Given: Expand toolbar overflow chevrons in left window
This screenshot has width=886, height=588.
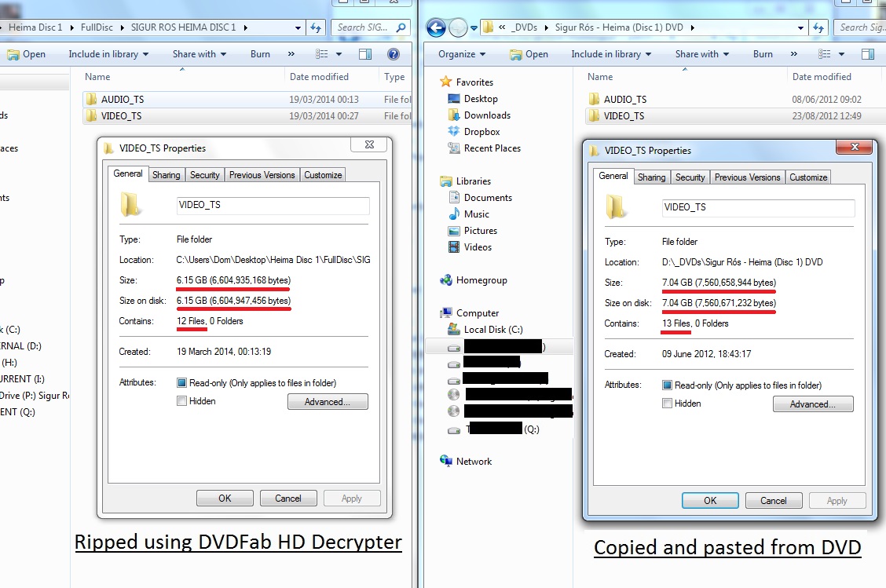Looking at the screenshot, I should (x=291, y=54).
